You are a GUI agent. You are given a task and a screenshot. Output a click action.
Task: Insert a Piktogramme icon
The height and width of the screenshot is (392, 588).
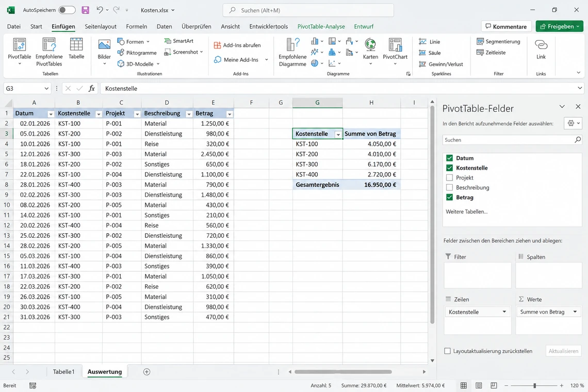137,53
